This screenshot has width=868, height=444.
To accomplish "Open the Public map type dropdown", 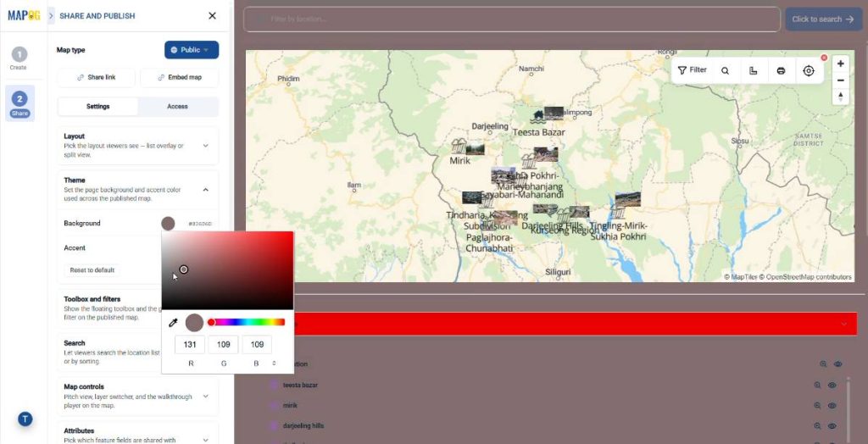I will click(192, 50).
